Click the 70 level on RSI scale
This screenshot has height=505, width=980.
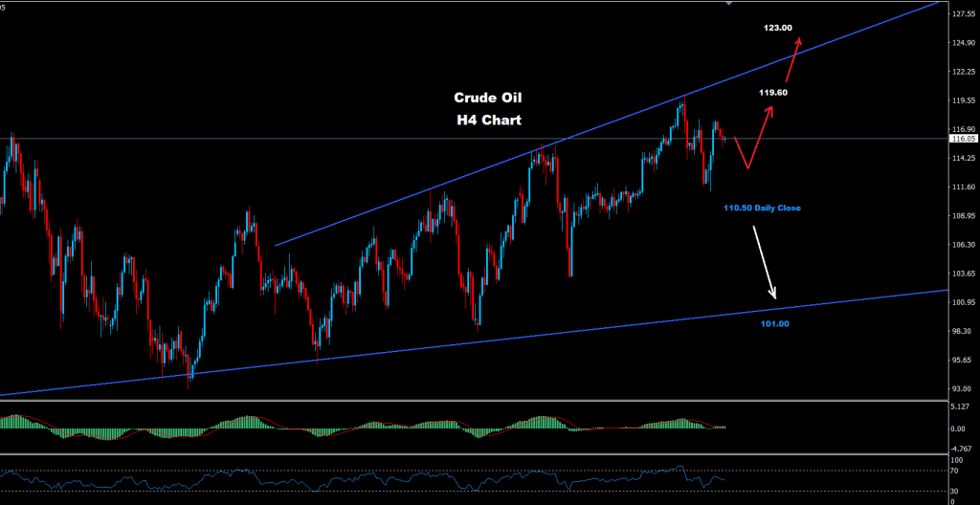coord(956,471)
